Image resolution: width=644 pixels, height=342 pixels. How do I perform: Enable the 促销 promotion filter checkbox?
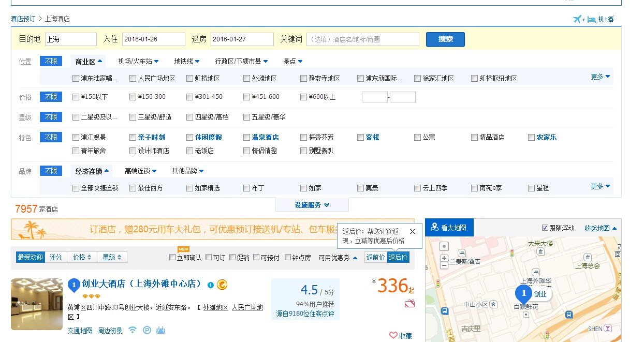[x=233, y=257]
